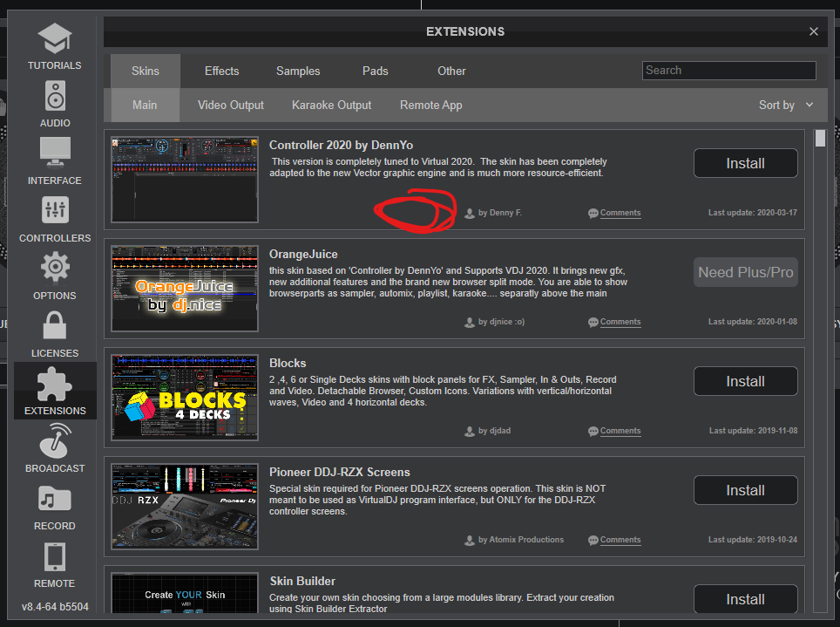Click Need Plus/Pro button for OrangeJuice
This screenshot has width=840, height=627.
click(745, 272)
